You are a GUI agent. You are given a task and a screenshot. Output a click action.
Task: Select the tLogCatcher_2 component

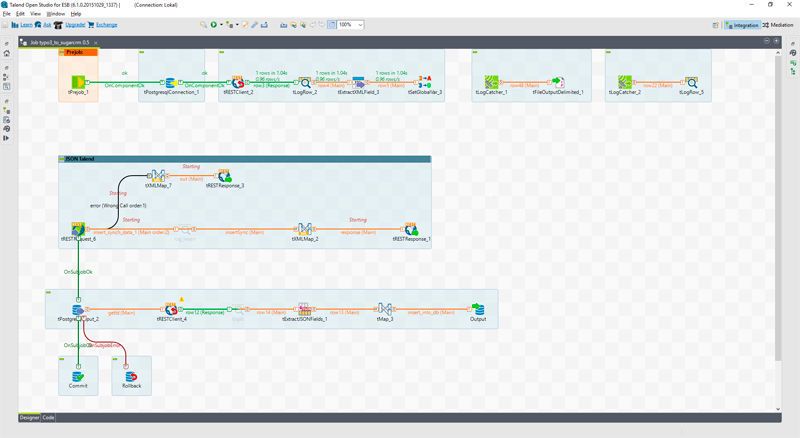point(624,82)
